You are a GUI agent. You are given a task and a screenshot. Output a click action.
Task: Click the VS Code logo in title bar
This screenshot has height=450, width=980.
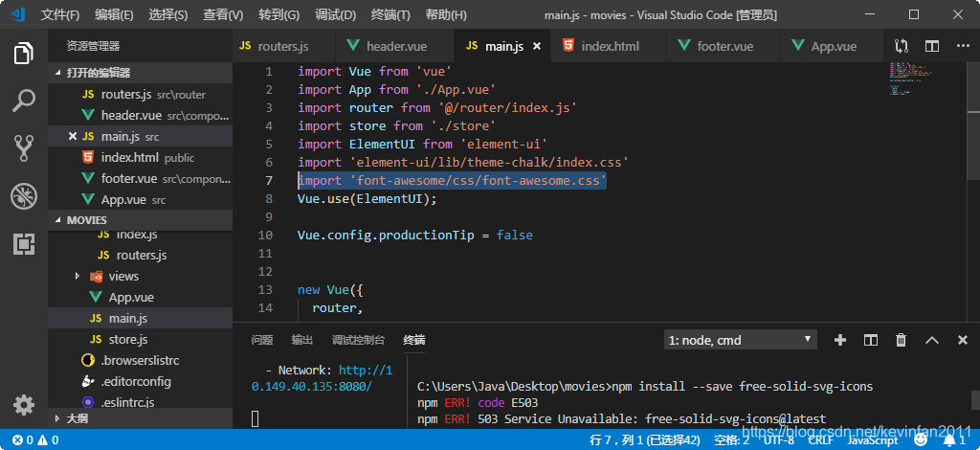pos(17,14)
